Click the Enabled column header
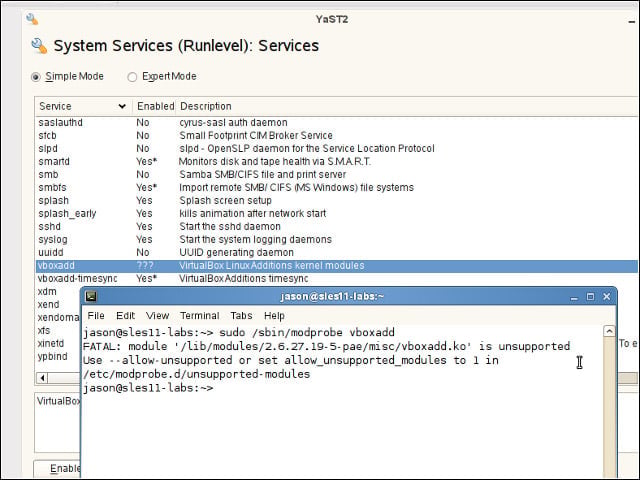The image size is (640, 480). (x=155, y=106)
